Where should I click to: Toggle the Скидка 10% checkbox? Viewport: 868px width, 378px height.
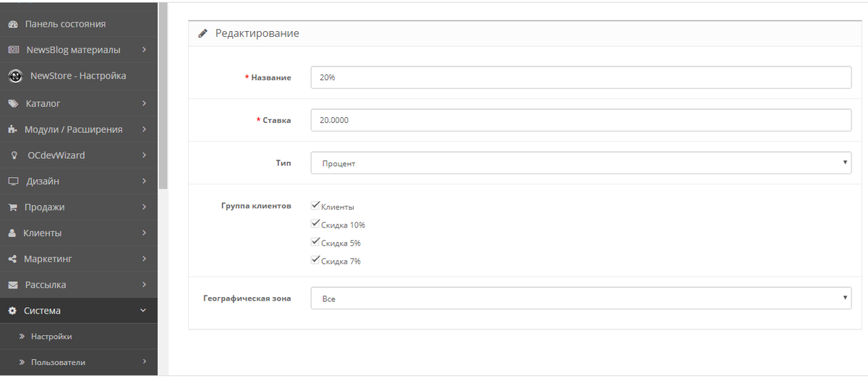point(315,224)
